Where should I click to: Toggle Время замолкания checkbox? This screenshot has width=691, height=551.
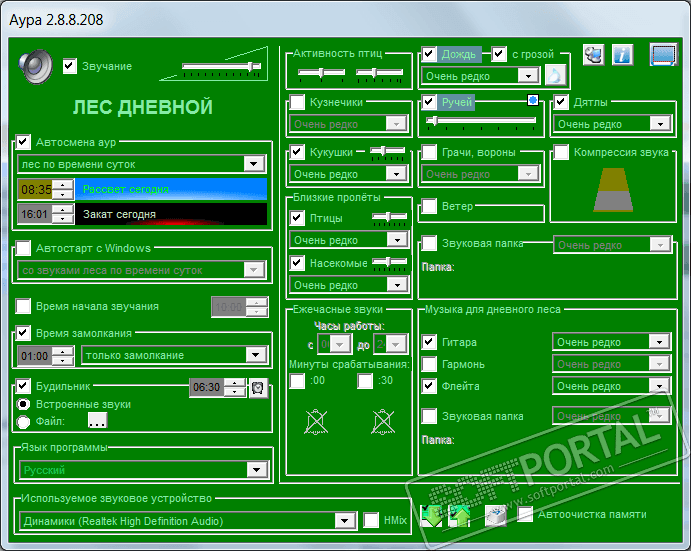click(x=23, y=333)
